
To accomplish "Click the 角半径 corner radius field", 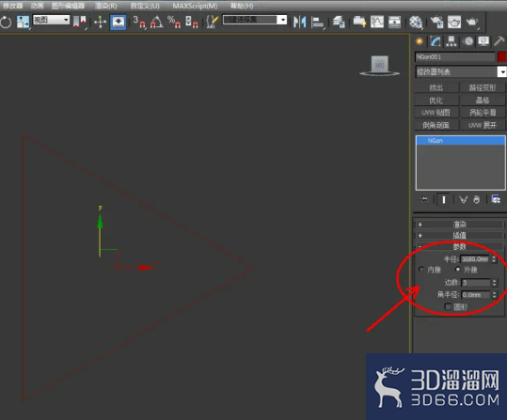I will click(476, 295).
